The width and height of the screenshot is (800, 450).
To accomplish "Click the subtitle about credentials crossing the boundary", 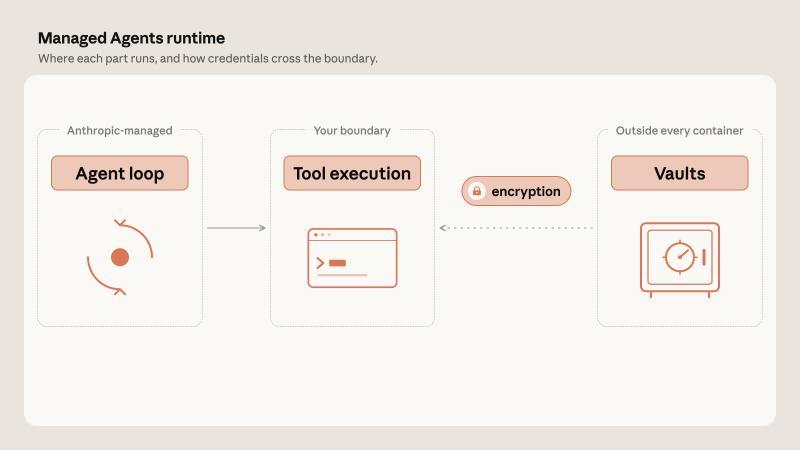I will (208, 59).
